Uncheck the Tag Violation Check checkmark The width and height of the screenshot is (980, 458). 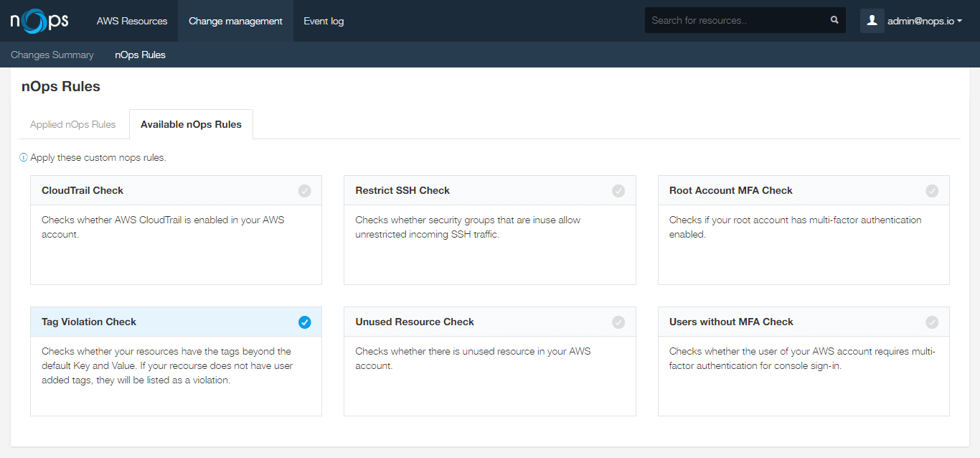tap(305, 322)
